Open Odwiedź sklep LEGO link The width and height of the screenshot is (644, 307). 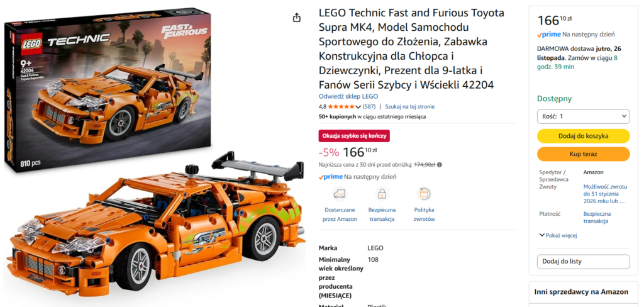coord(348,96)
